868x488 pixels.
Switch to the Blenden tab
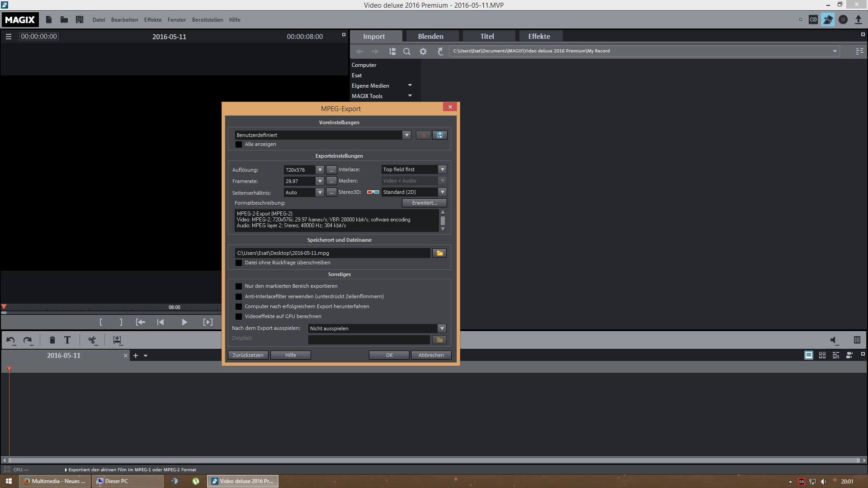(x=430, y=37)
